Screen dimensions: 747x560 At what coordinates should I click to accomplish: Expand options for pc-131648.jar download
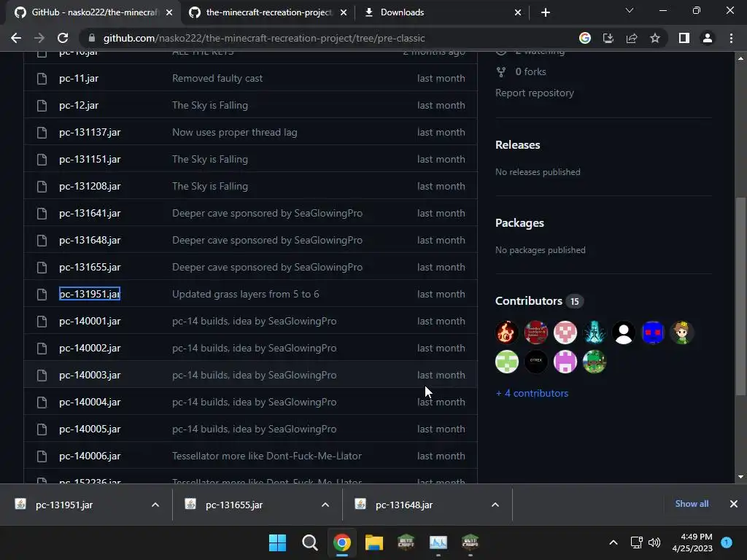[x=495, y=505]
